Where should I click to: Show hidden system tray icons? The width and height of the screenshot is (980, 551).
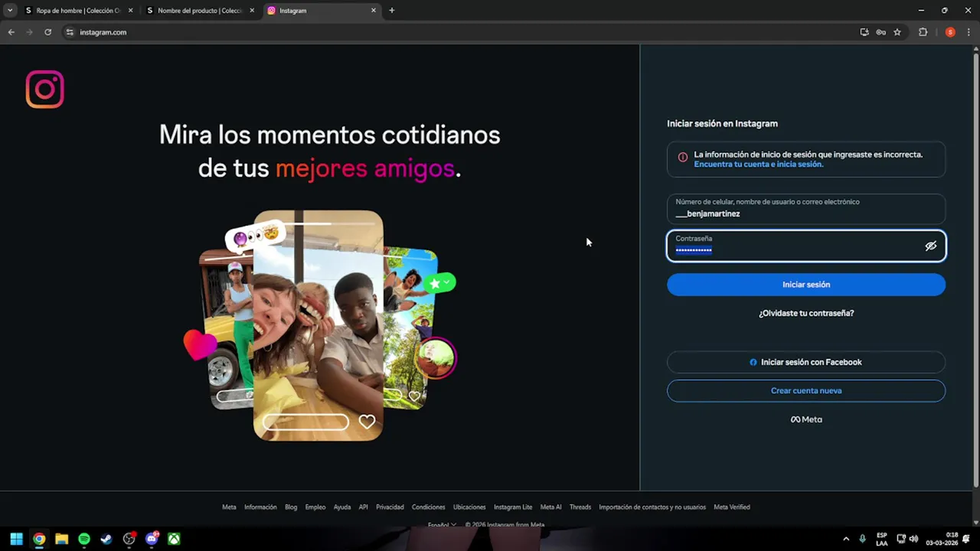tap(846, 539)
